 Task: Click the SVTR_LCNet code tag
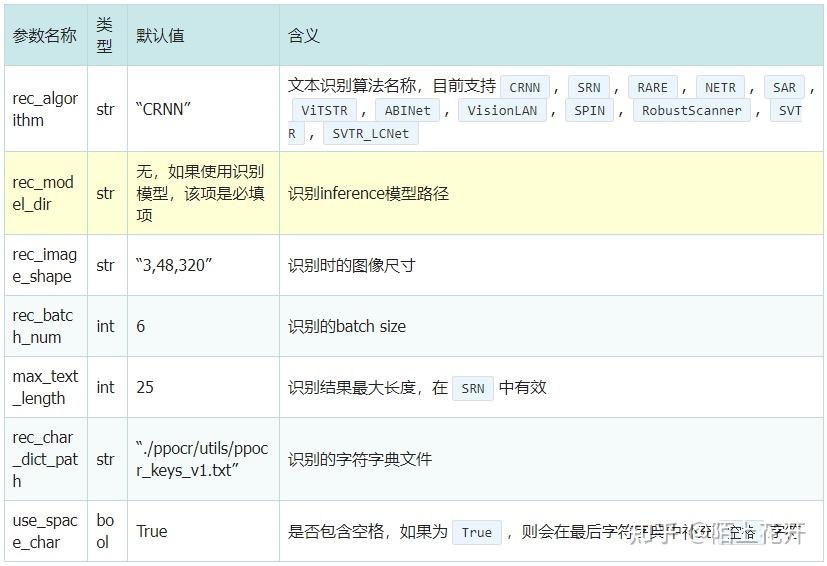click(370, 133)
